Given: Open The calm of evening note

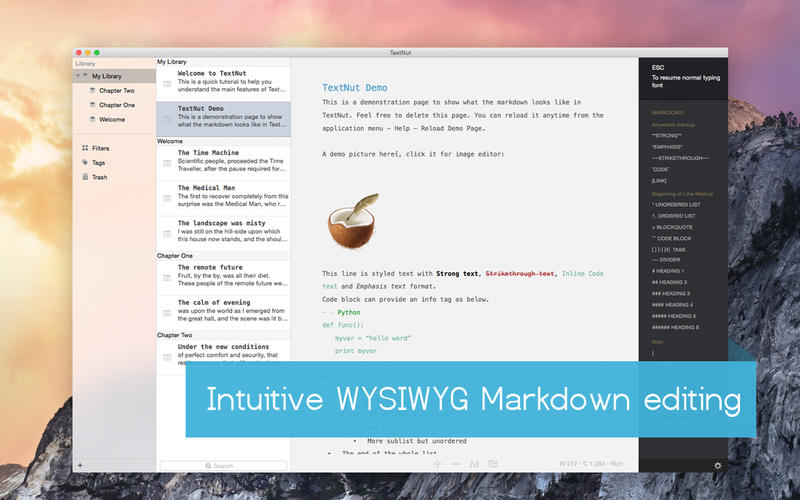Looking at the screenshot, I should point(223,313).
